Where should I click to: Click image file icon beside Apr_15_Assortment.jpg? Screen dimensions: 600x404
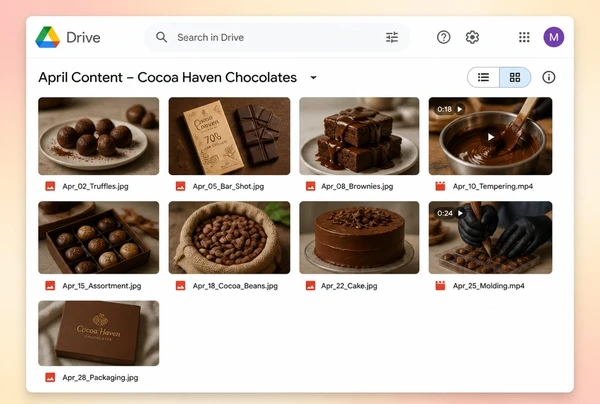(x=50, y=286)
